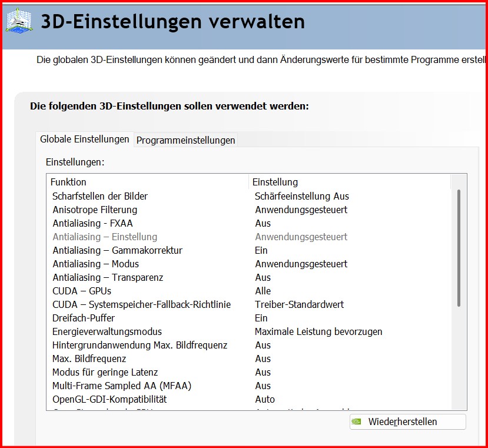This screenshot has height=448, width=488.
Task: Click the Funktion column header
Action: tap(148, 182)
